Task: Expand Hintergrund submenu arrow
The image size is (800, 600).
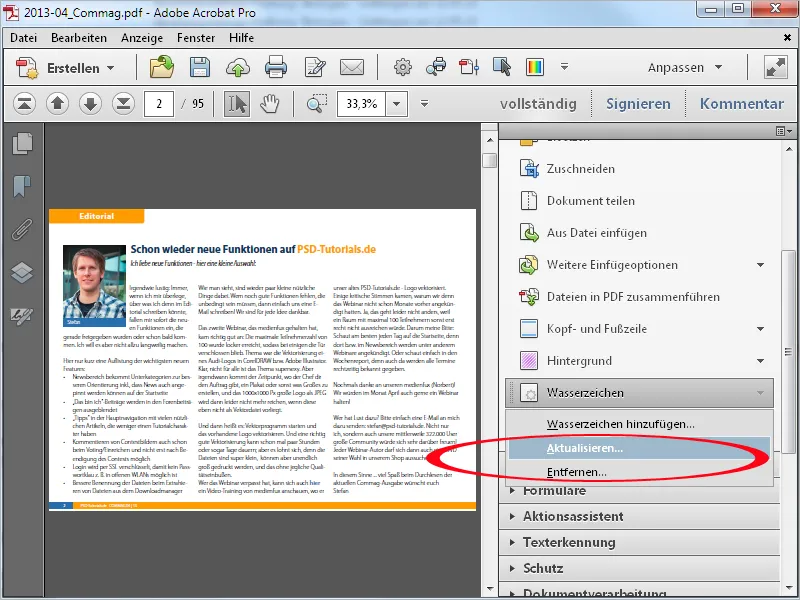Action: (x=760, y=361)
